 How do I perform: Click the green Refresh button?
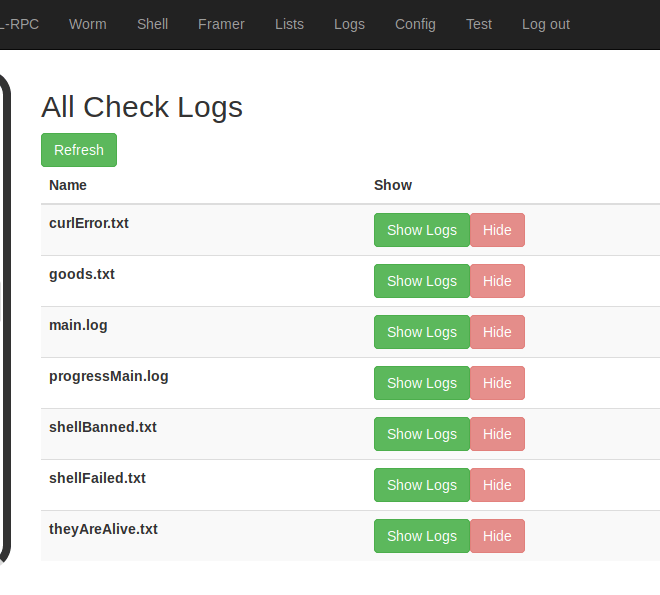click(x=79, y=150)
